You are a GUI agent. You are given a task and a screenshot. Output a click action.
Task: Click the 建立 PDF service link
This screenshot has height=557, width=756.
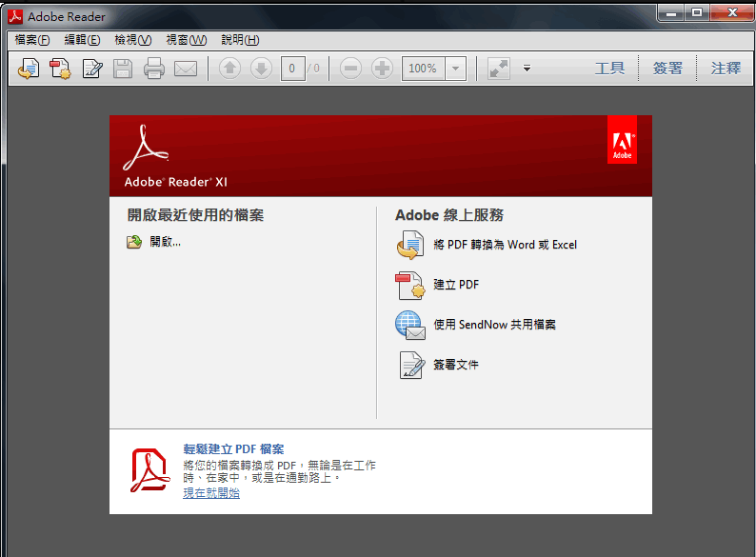click(x=456, y=285)
